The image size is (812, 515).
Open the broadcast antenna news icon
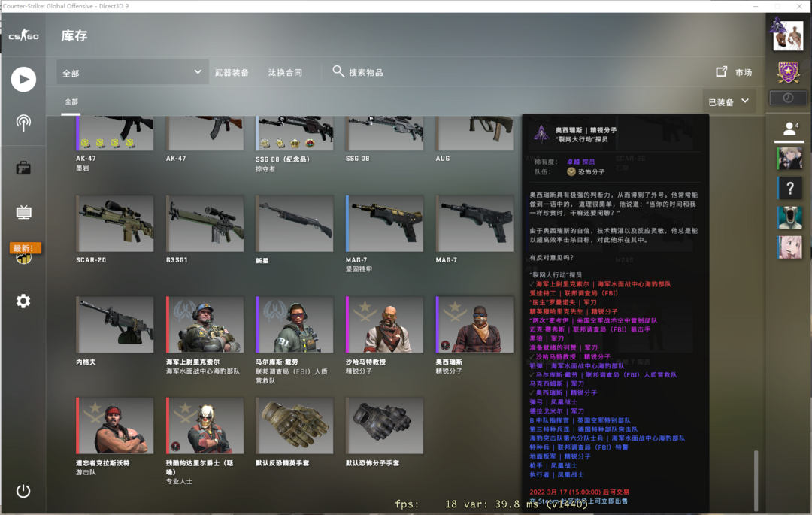[x=23, y=123]
